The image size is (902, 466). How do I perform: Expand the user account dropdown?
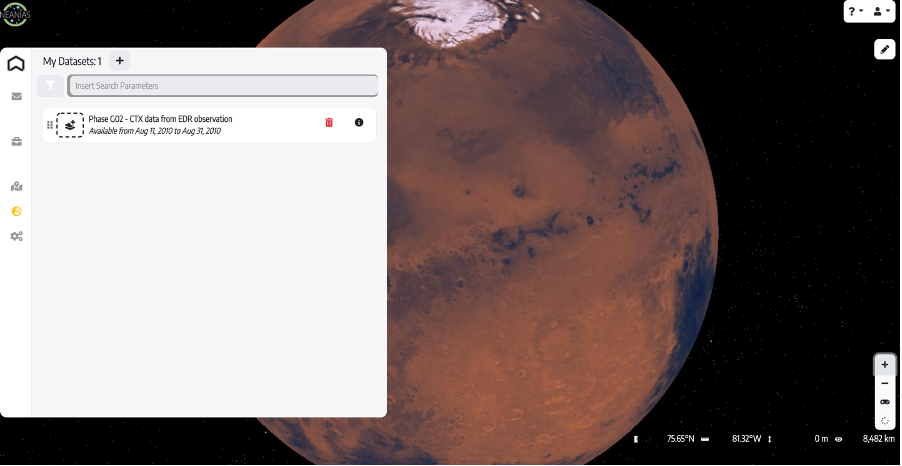(x=882, y=12)
